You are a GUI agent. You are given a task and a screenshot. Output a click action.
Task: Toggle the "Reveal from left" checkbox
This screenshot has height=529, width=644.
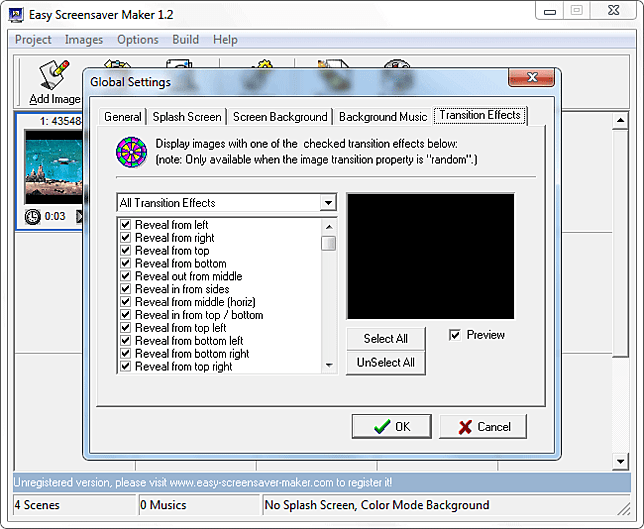[x=125, y=225]
